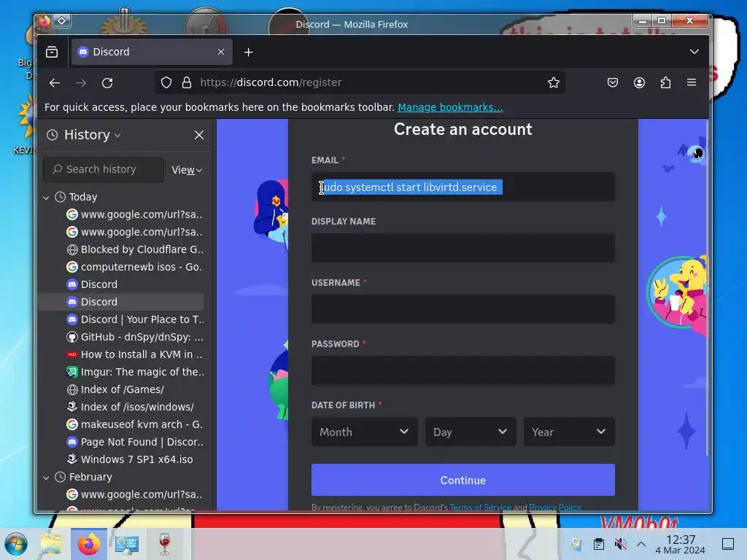The width and height of the screenshot is (747, 560).
Task: Open the wine glass taskbar app
Action: click(x=165, y=544)
